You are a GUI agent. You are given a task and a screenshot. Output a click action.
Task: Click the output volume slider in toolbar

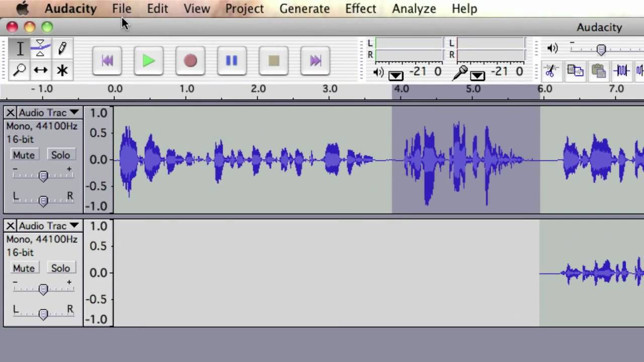click(x=601, y=49)
